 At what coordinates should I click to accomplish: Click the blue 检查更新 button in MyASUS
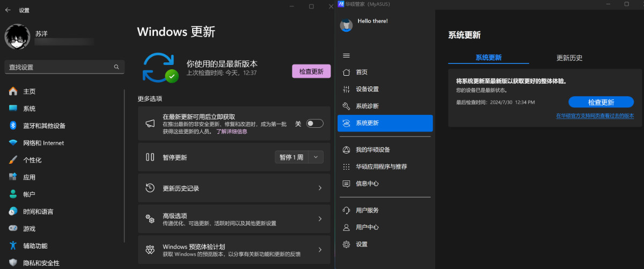[x=601, y=102]
